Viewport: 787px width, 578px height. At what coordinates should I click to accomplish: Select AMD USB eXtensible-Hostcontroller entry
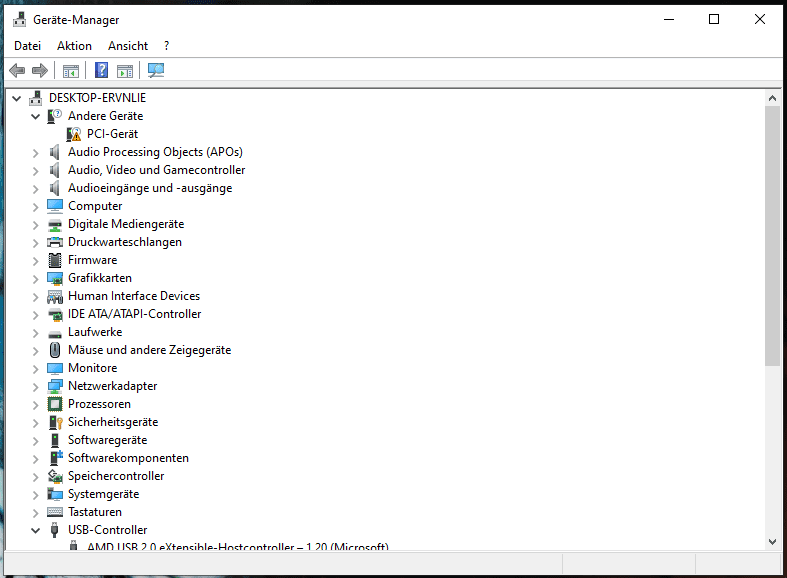click(237, 546)
